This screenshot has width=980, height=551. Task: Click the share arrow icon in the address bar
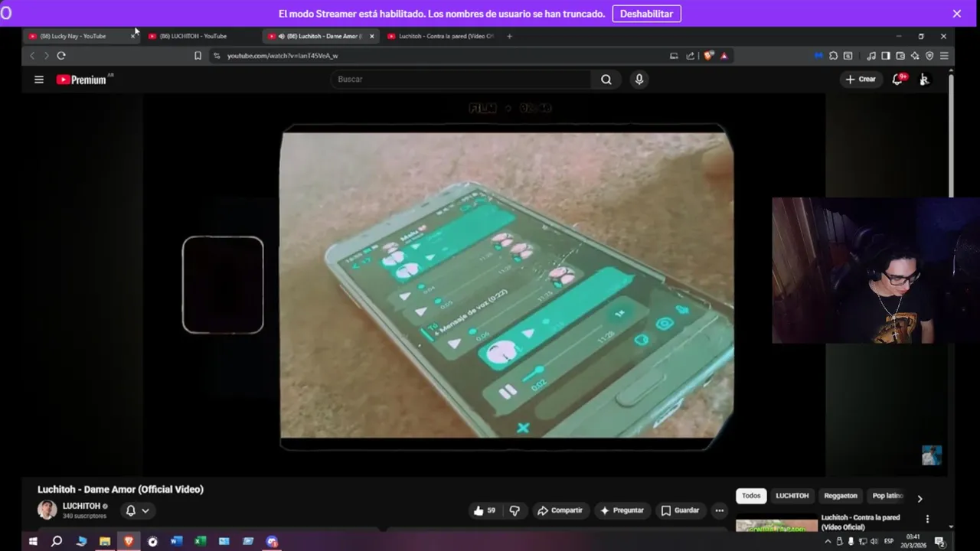pos(690,56)
